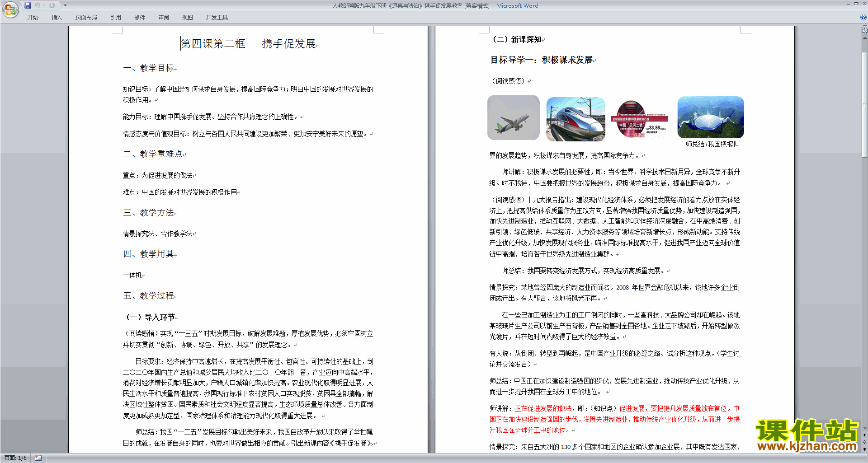Open the Office button menu
Screen dimensions: 868x463
point(10,9)
